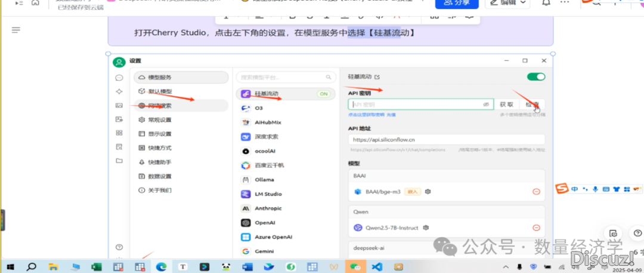Viewport: 644px width, 273px height.
Task: Open the sparkle assistants icon in sidebar
Action: coord(119,91)
